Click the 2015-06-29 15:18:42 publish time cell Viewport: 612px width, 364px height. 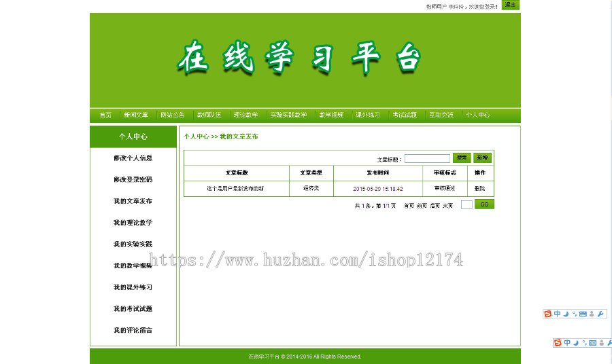coord(378,189)
